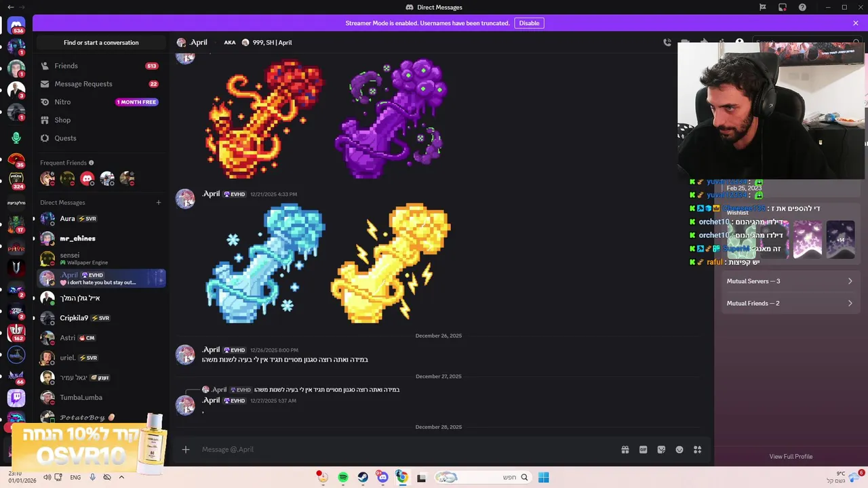Open the GIF picker
This screenshot has width=868, height=488.
tap(643, 449)
